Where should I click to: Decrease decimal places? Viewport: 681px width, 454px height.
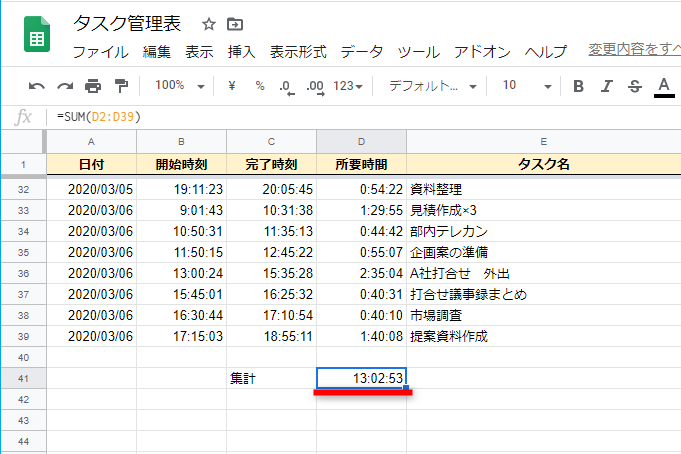(x=287, y=86)
